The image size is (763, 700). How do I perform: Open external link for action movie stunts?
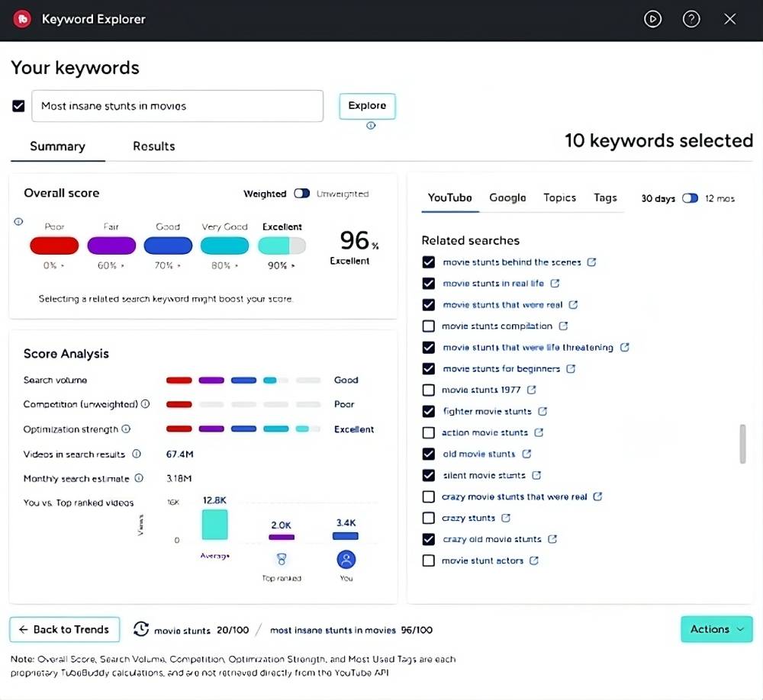(539, 432)
